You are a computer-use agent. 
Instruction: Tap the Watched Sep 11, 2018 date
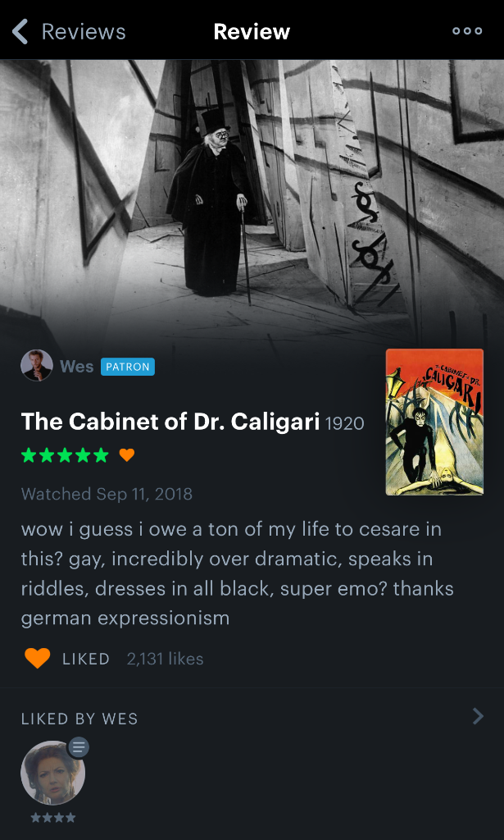107,493
